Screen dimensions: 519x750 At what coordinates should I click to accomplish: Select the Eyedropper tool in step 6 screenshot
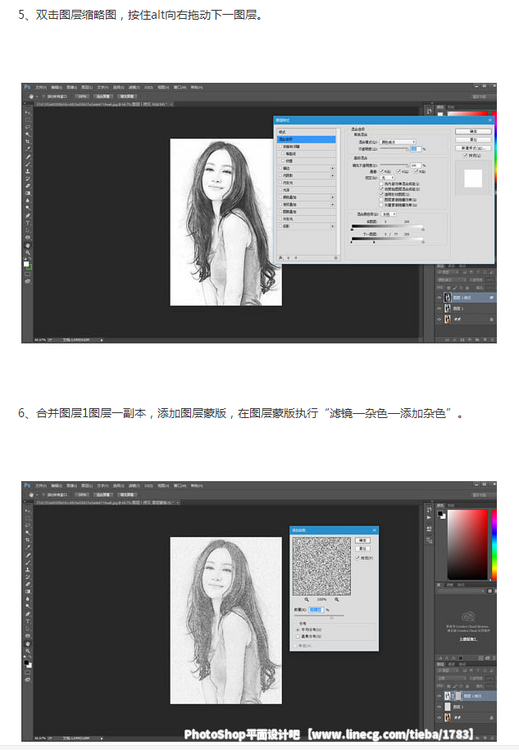28,546
